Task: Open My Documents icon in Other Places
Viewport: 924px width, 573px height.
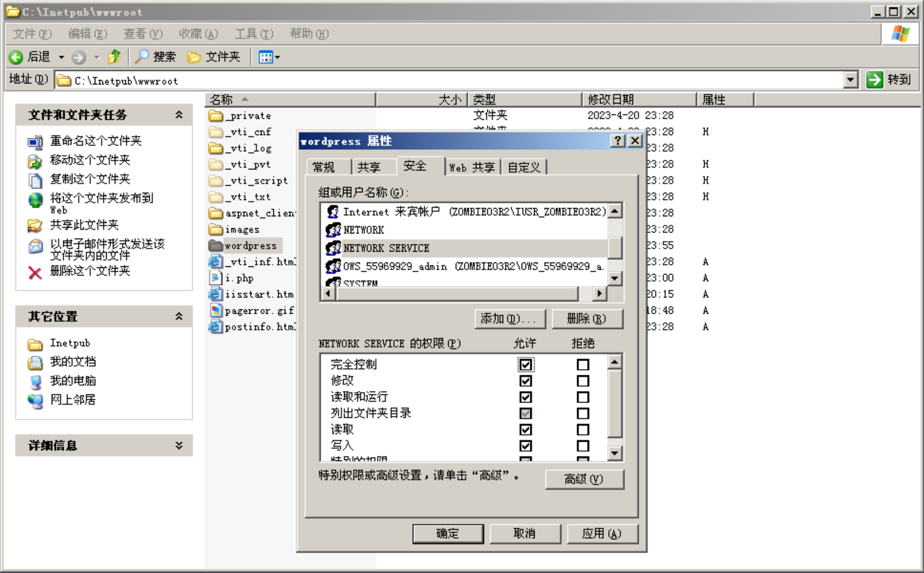Action: (x=35, y=363)
